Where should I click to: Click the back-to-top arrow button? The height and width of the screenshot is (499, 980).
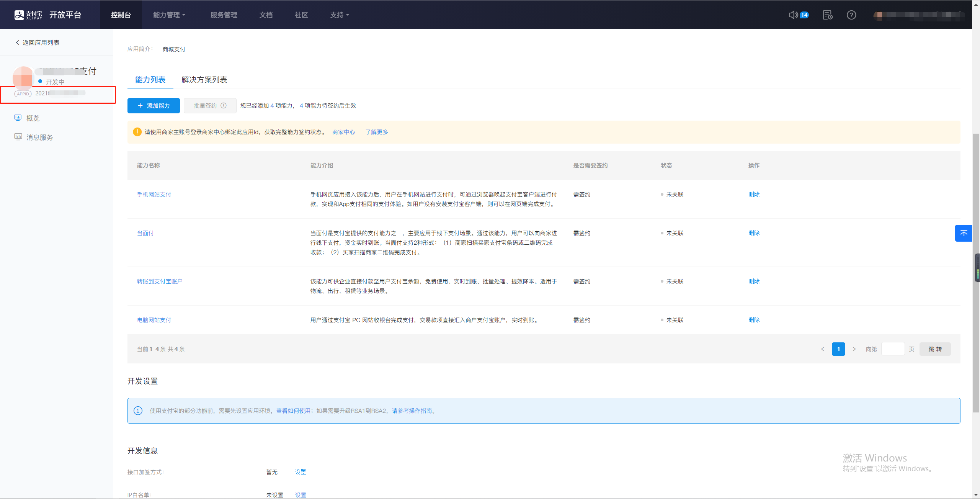(x=963, y=233)
